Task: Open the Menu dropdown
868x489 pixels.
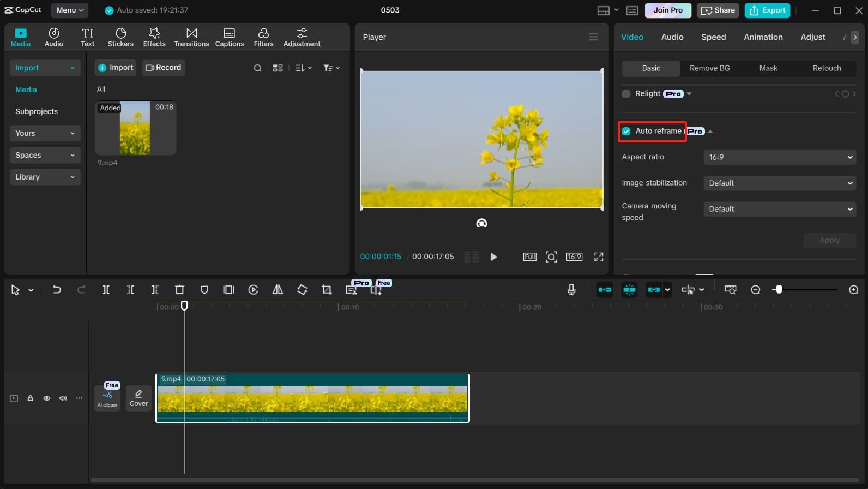Action: tap(70, 10)
